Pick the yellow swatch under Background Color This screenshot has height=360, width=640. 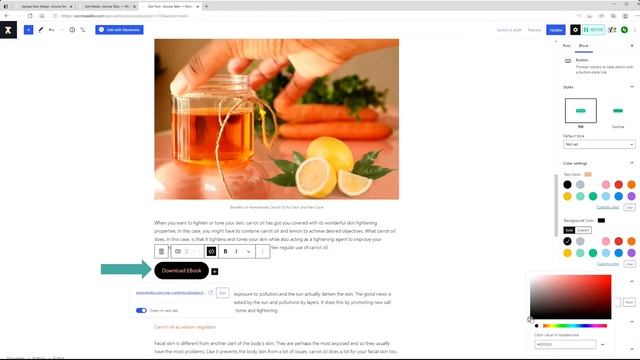[x=567, y=253]
